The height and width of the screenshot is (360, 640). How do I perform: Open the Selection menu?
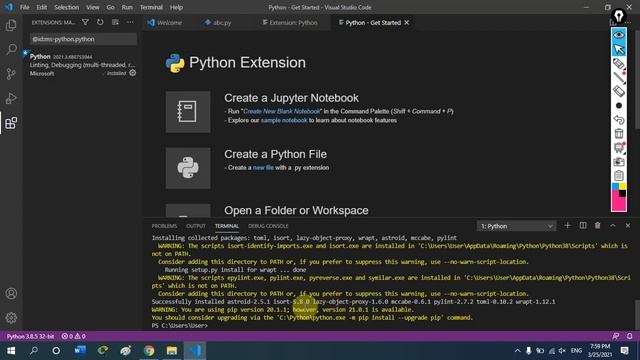click(x=67, y=7)
